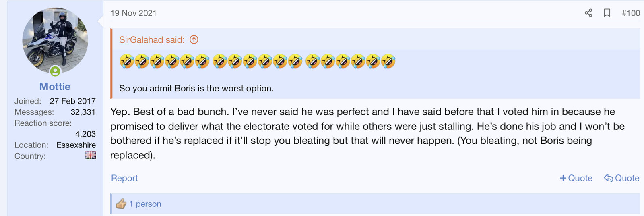Bookmark this post with the bookmark icon
The width and height of the screenshot is (644, 216).
[607, 13]
